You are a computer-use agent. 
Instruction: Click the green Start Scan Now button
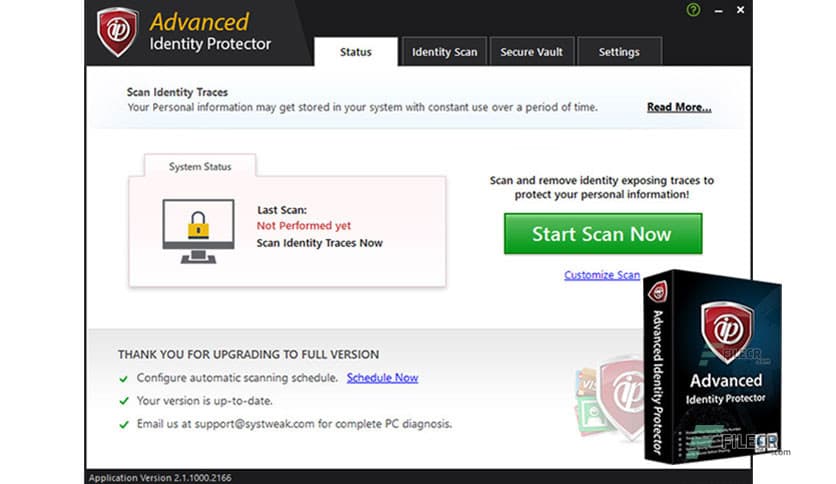click(x=603, y=233)
